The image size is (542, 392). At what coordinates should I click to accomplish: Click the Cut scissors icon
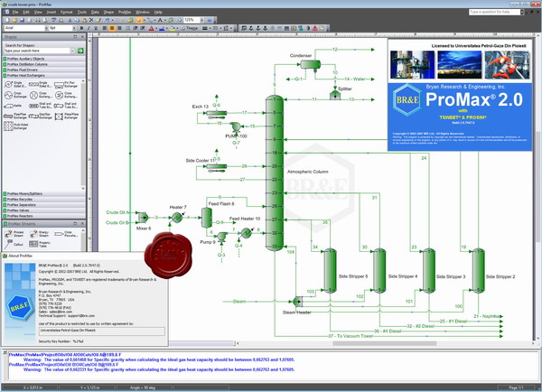point(70,20)
